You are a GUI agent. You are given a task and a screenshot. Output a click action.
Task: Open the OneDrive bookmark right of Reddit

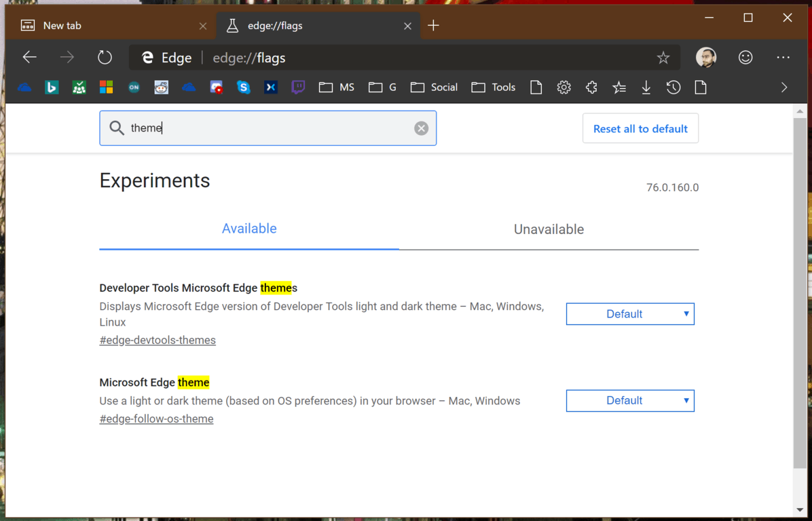tap(189, 88)
